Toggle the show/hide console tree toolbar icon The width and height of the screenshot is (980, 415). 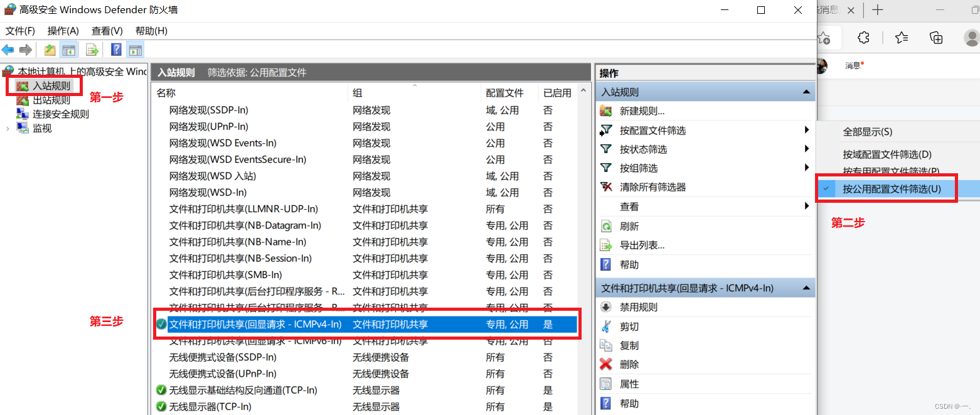(x=69, y=50)
